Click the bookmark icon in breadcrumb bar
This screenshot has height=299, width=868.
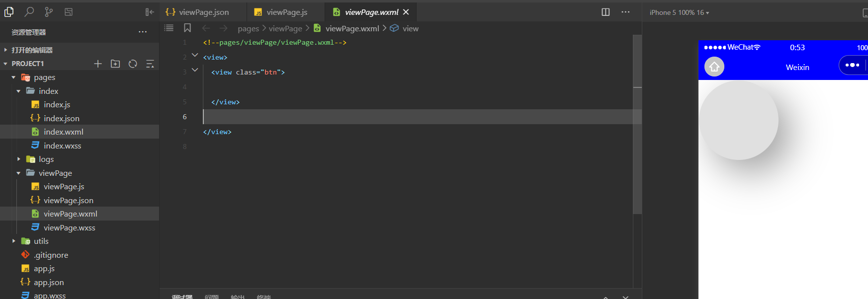(187, 28)
